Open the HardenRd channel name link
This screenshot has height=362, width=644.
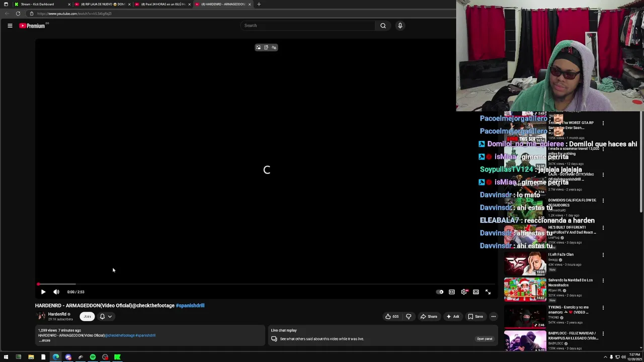[x=57, y=314]
